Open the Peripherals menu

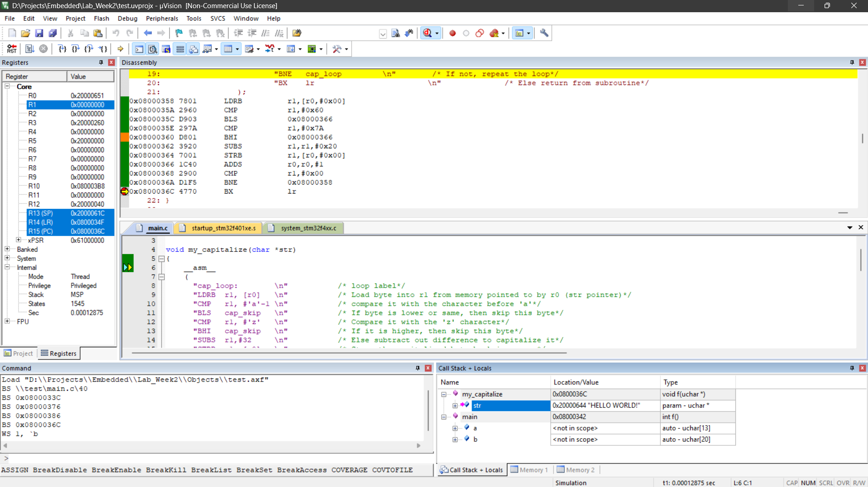pos(162,19)
